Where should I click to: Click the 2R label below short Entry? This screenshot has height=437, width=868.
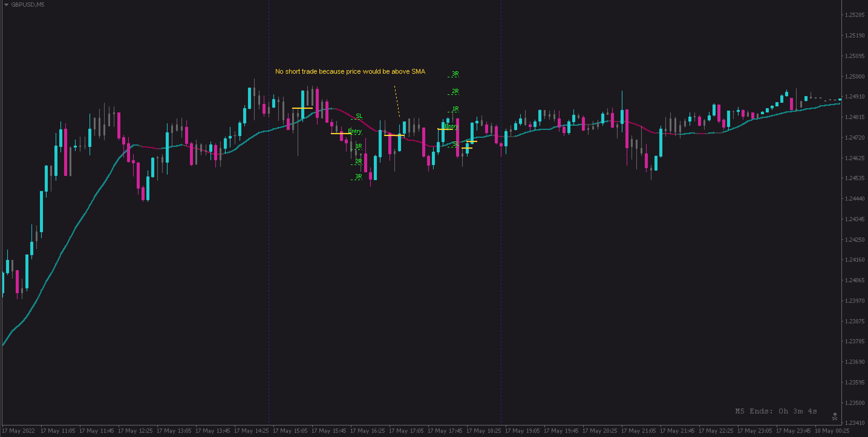[358, 161]
